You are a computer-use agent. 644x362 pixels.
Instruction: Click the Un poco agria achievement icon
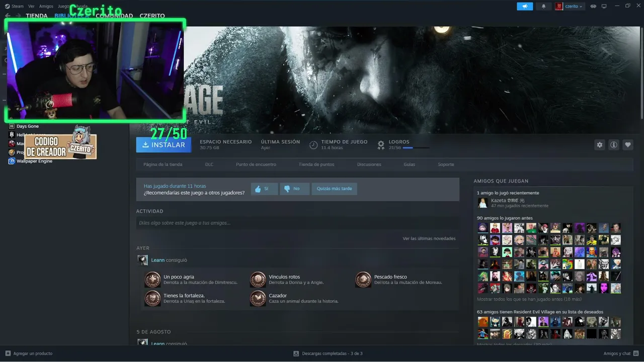pyautogui.click(x=152, y=280)
